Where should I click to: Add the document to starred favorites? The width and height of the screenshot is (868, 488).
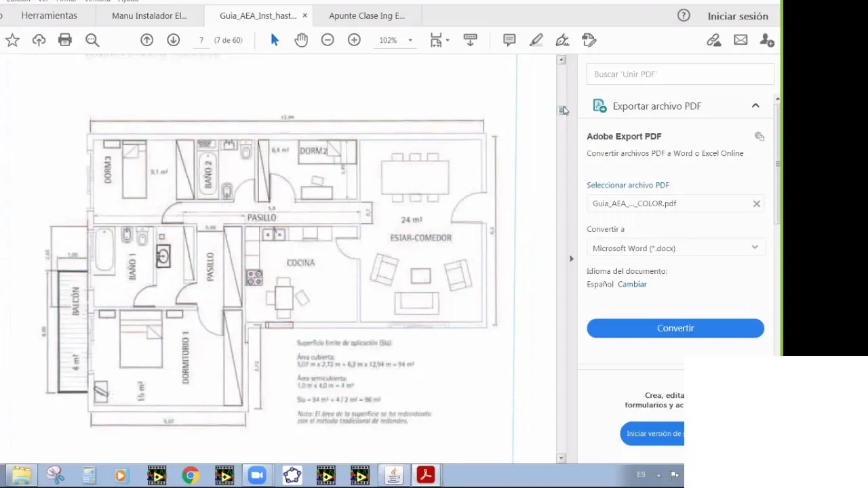[x=12, y=41]
